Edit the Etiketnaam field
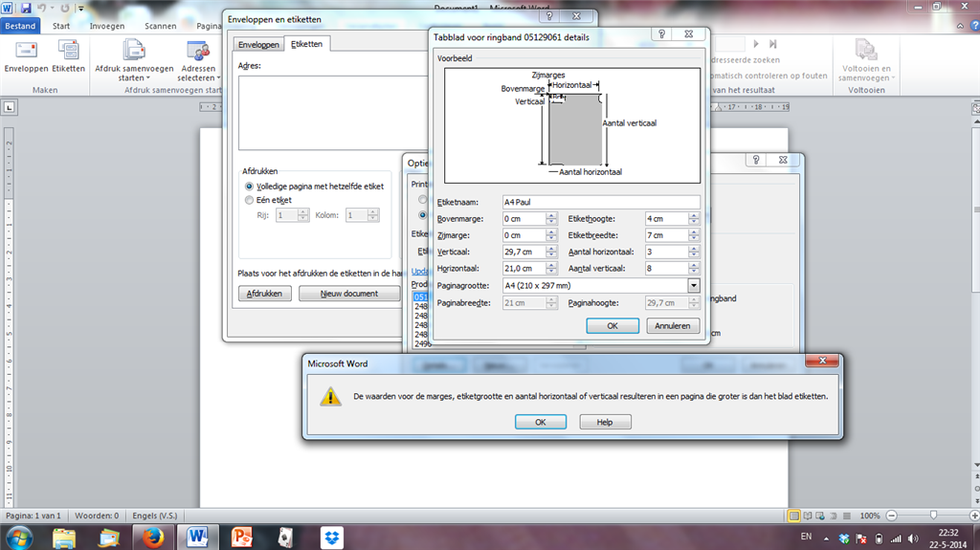The height and width of the screenshot is (550, 980). click(x=601, y=202)
